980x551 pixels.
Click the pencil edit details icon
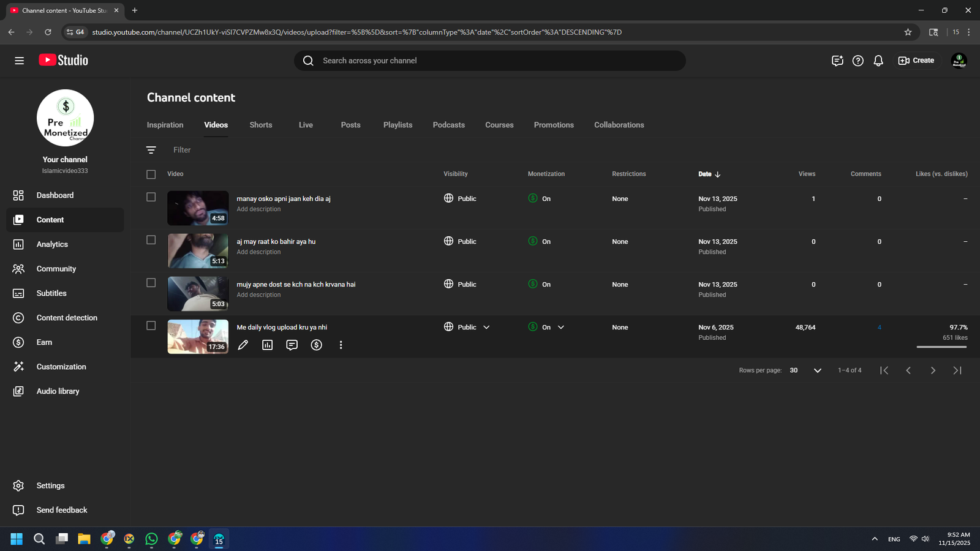coord(243,345)
